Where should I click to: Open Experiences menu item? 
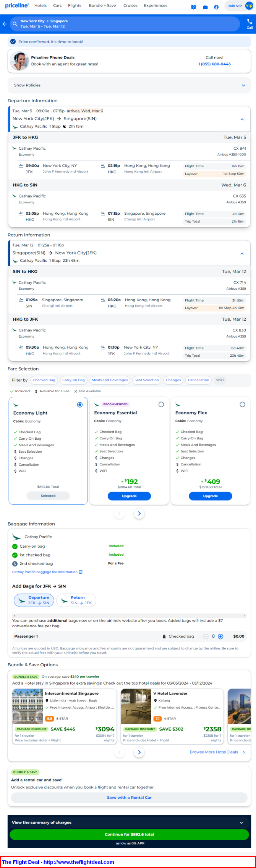click(x=156, y=6)
